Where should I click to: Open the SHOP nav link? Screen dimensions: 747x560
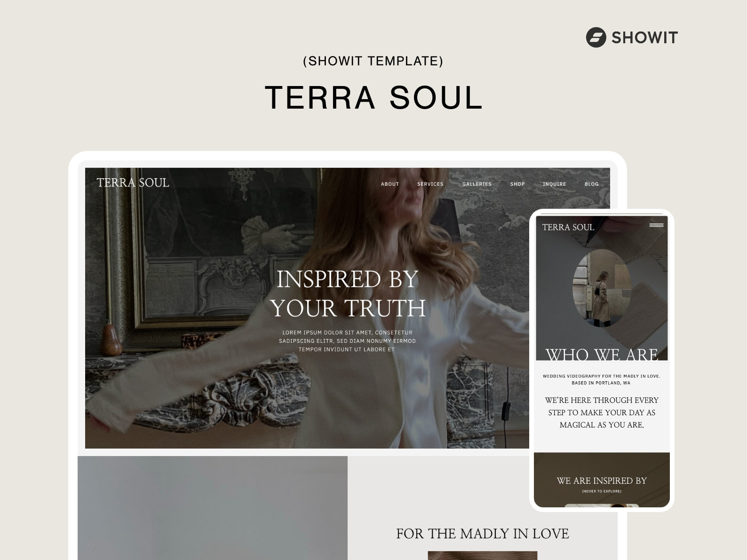click(517, 184)
